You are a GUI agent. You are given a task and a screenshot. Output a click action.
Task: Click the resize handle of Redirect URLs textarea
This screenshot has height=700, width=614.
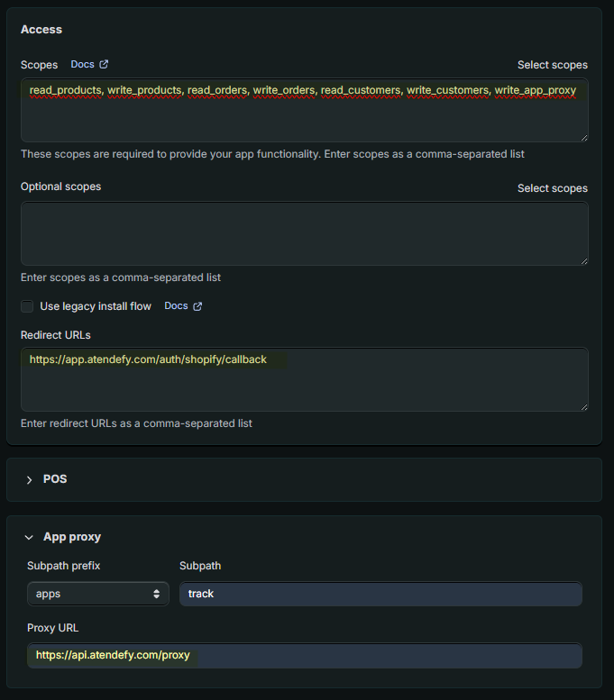coord(584,407)
